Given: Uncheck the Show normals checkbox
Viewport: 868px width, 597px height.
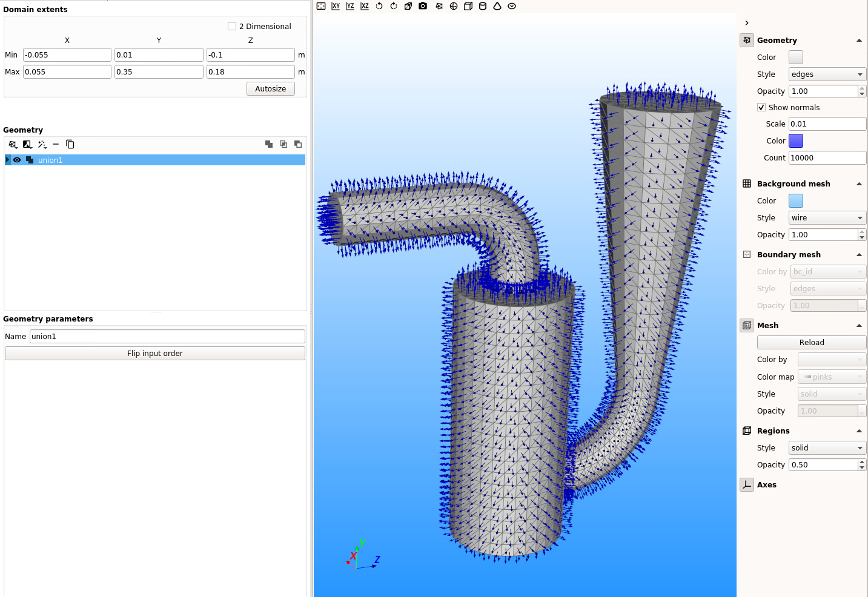Looking at the screenshot, I should pos(761,107).
